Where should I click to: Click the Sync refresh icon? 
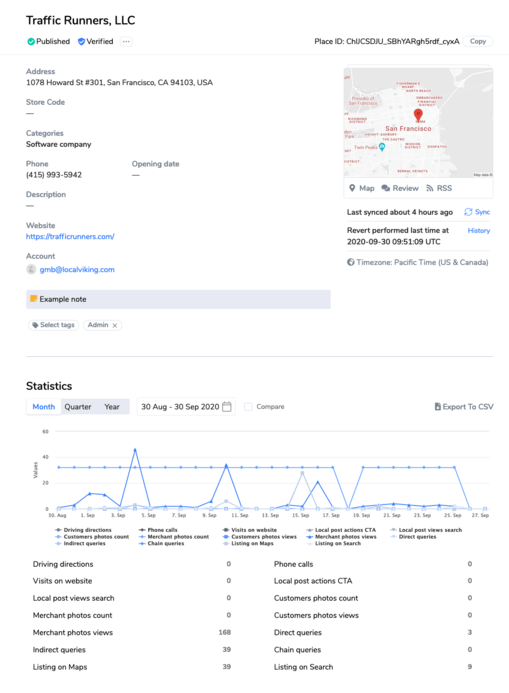point(468,212)
